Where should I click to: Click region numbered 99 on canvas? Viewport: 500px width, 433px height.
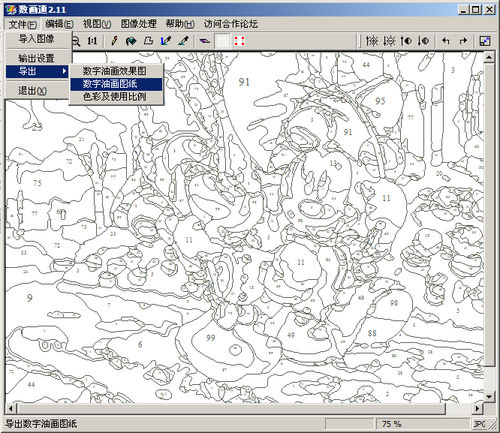click(211, 338)
